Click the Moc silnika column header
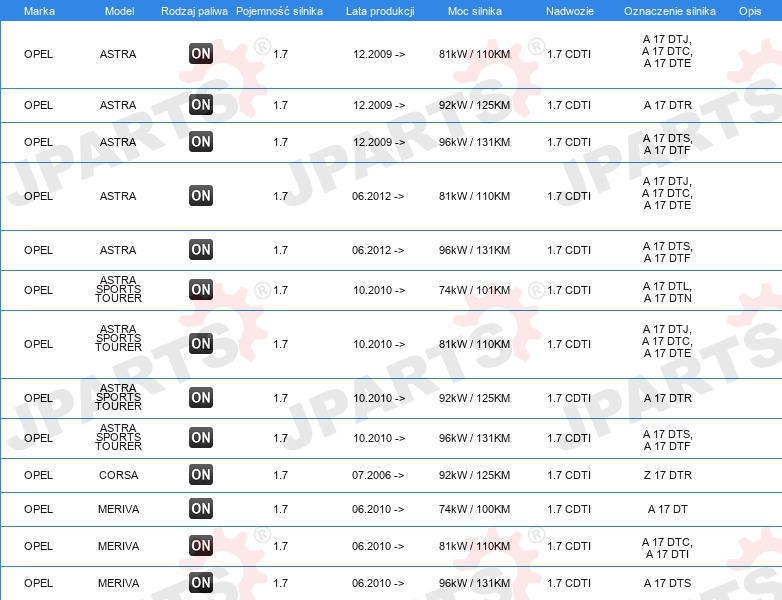This screenshot has width=782, height=600. tap(475, 11)
